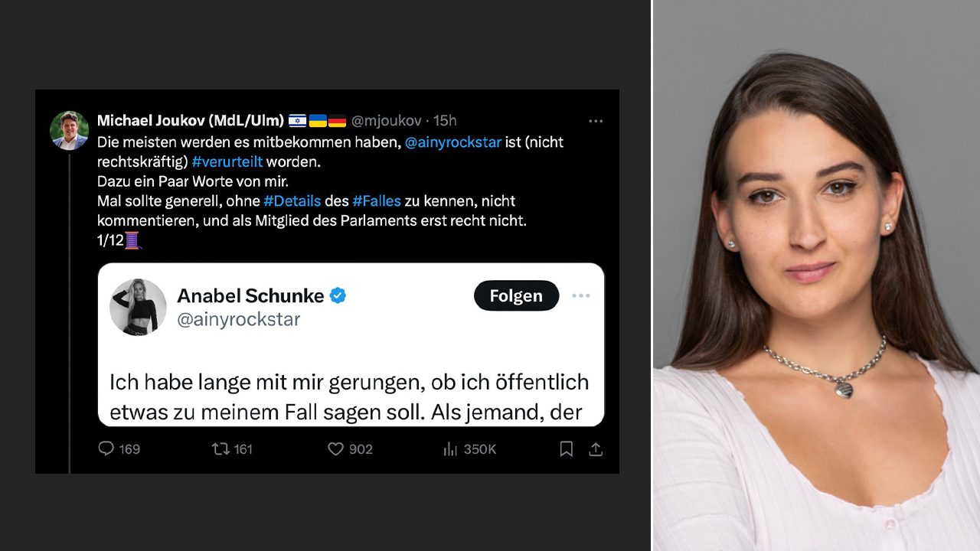Image resolution: width=980 pixels, height=551 pixels.
Task: Open the quoted tweet's three-dot menu
Action: pos(581,296)
